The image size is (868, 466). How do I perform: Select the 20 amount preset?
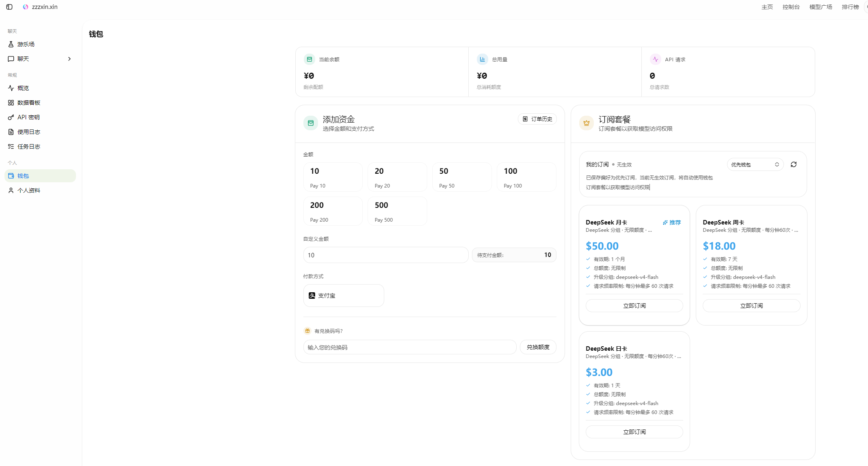tap(397, 177)
